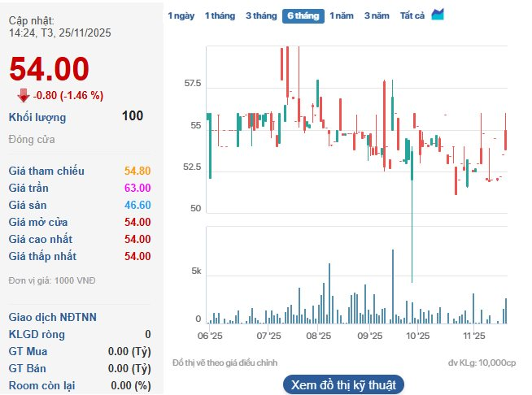
Task: Click the large 54.00 current price
Action: point(49,69)
